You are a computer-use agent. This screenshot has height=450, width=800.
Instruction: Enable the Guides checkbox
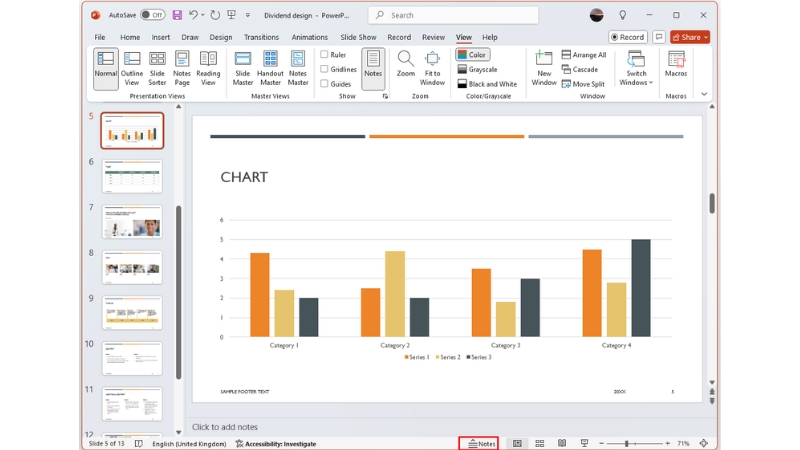click(x=324, y=84)
